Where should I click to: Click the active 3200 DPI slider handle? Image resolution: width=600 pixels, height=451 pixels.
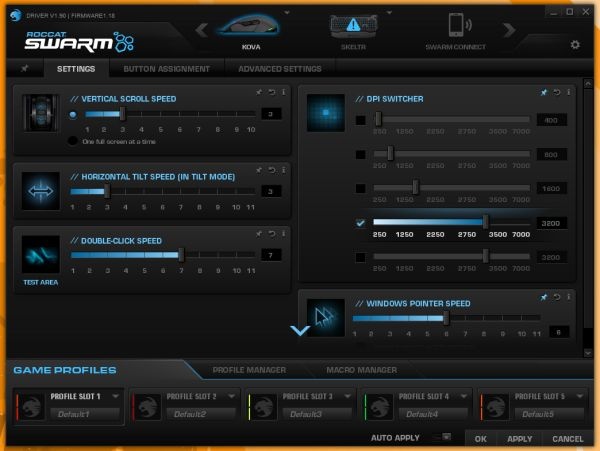(485, 221)
